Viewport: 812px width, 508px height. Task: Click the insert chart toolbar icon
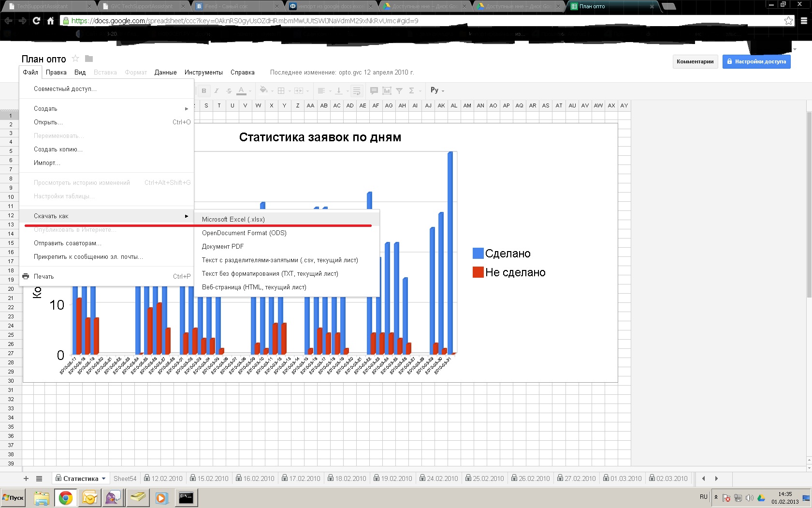(387, 90)
